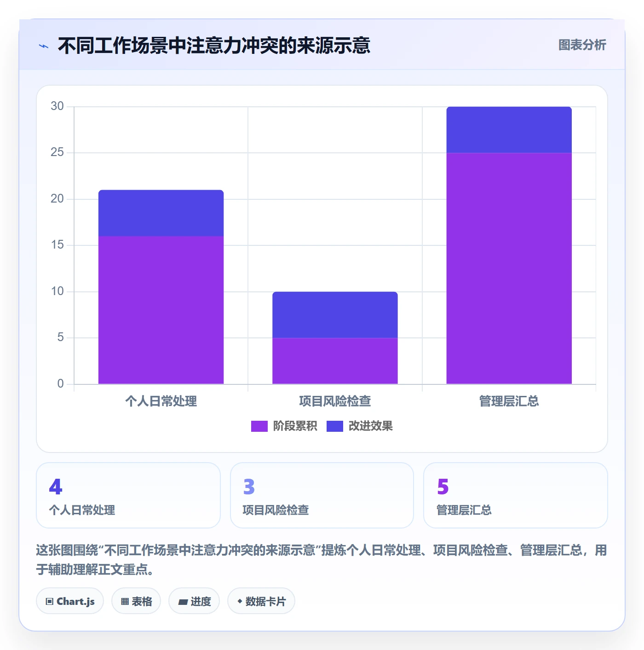Click the bar icon in 进度 chip
The width and height of the screenshot is (644, 650).
tap(183, 602)
